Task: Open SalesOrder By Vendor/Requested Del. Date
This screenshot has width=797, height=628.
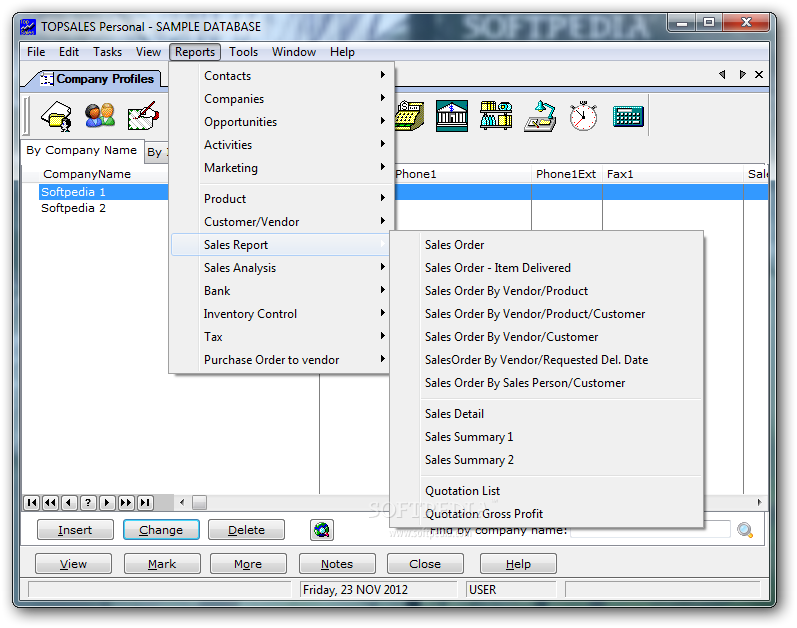Action: [x=547, y=360]
